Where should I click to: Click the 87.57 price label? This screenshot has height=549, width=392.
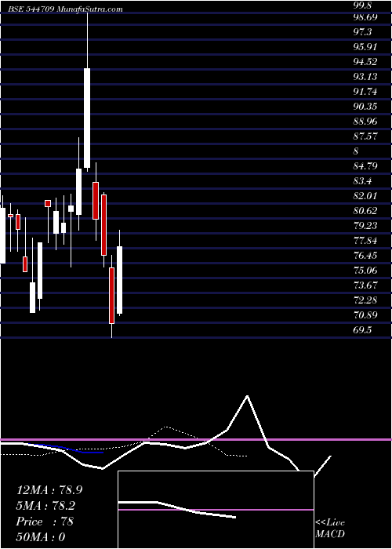(365, 136)
